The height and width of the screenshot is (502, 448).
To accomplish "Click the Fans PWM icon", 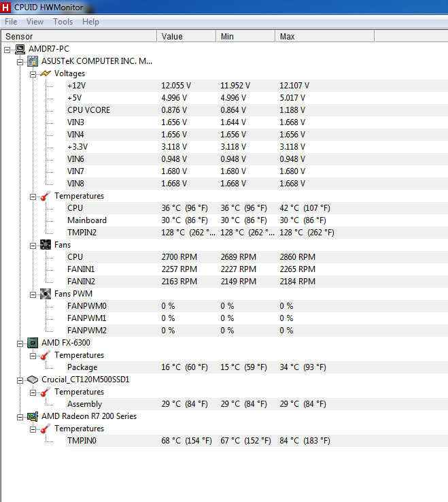I will coord(45,294).
